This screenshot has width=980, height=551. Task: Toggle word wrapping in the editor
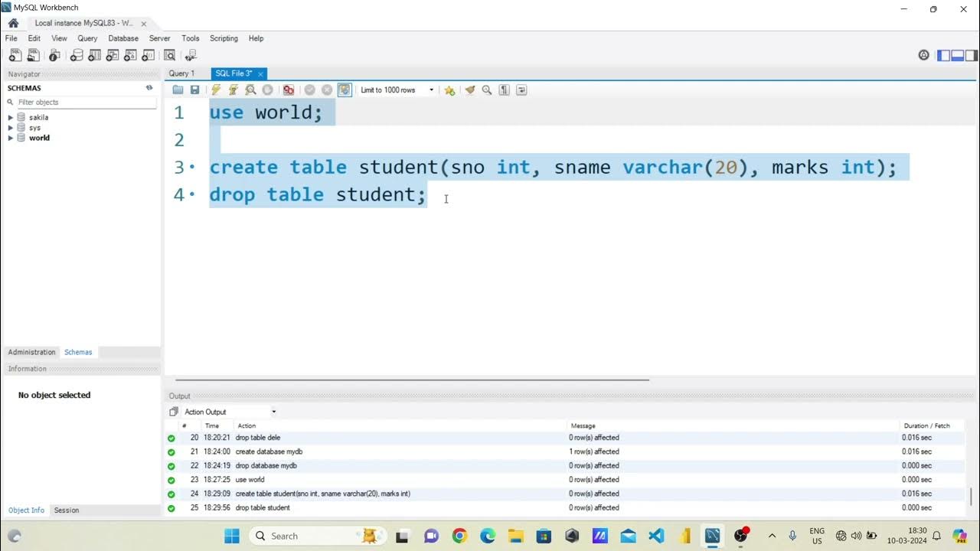[521, 90]
